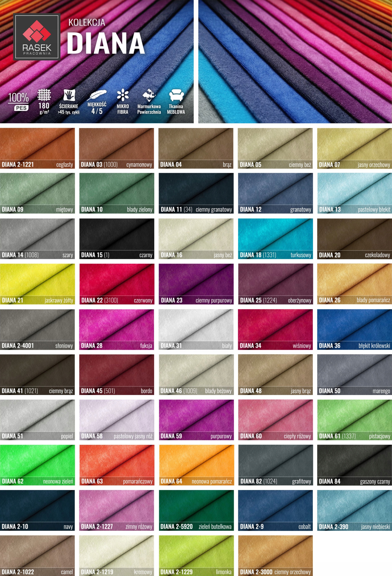Screen dimensions: 392x576
Task: Select the DIANA 10 blady zielony swatch
Action: [117, 193]
